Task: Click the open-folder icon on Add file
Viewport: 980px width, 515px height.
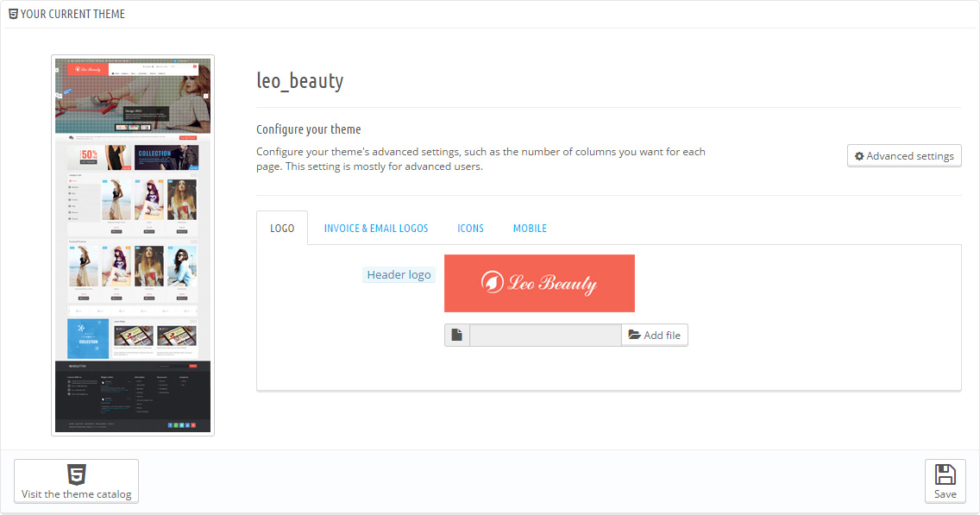Action: coord(635,335)
